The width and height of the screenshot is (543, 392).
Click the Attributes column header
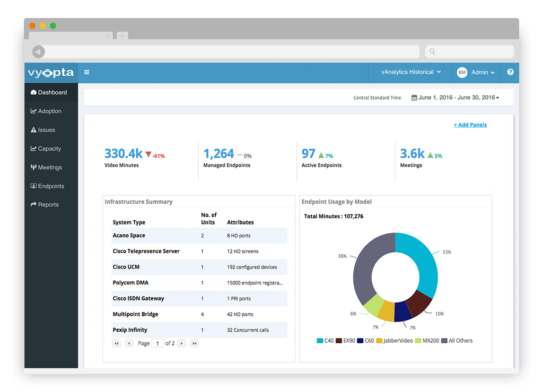pos(240,222)
